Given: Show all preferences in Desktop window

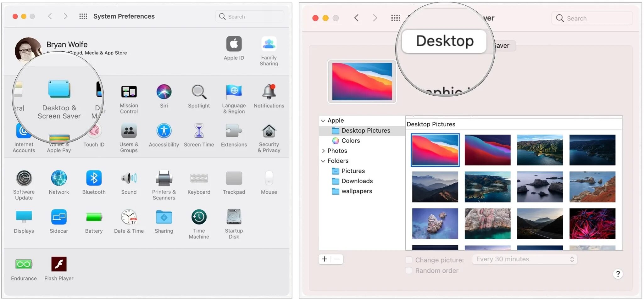Looking at the screenshot, I should [396, 18].
